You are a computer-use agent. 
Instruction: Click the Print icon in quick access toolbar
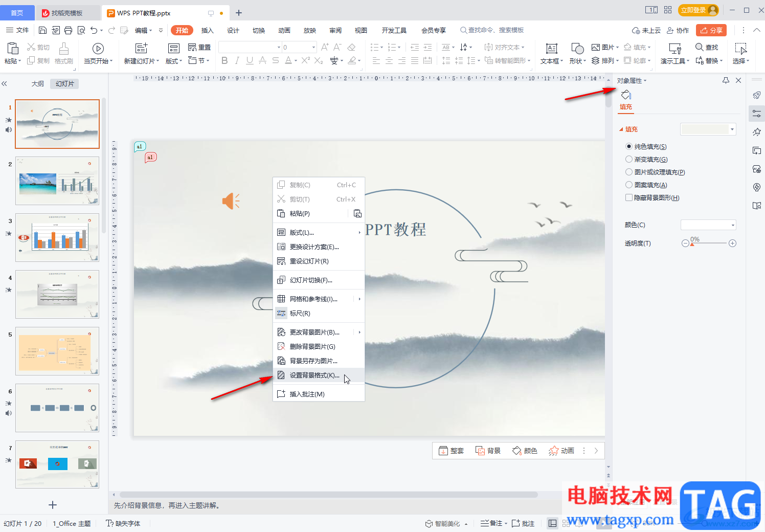click(x=69, y=30)
